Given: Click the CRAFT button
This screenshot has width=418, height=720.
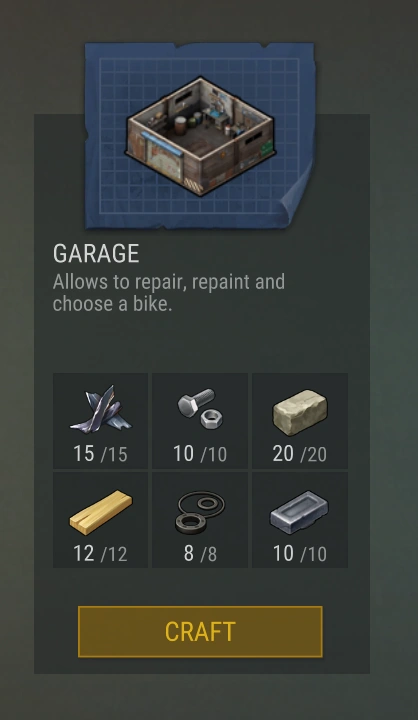Looking at the screenshot, I should 200,631.
